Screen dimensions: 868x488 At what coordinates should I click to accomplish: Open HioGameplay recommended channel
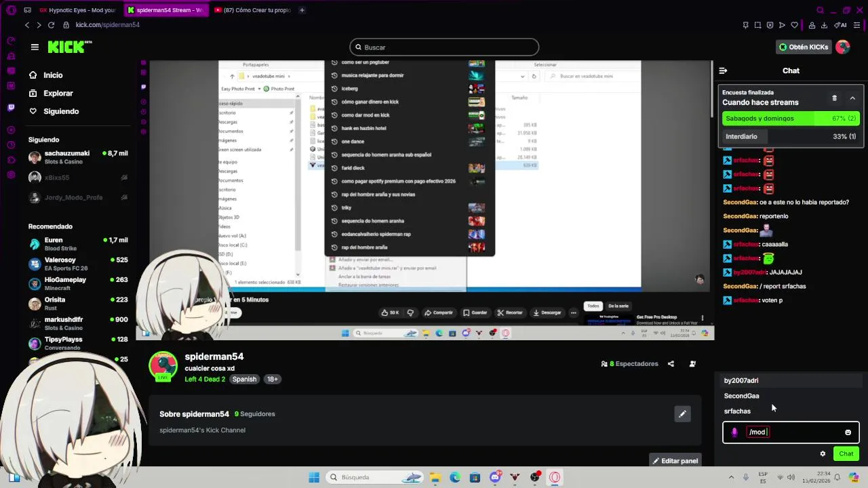(x=78, y=283)
